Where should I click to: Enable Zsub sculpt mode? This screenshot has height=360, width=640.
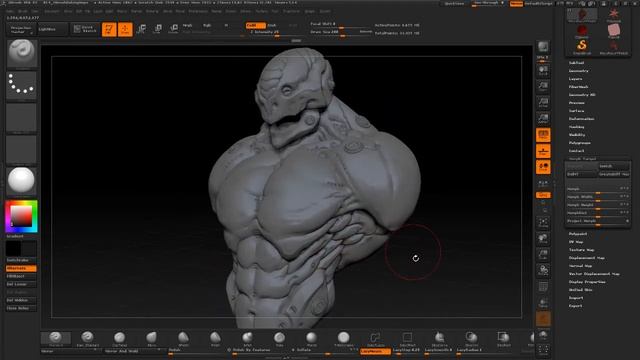coord(272,25)
